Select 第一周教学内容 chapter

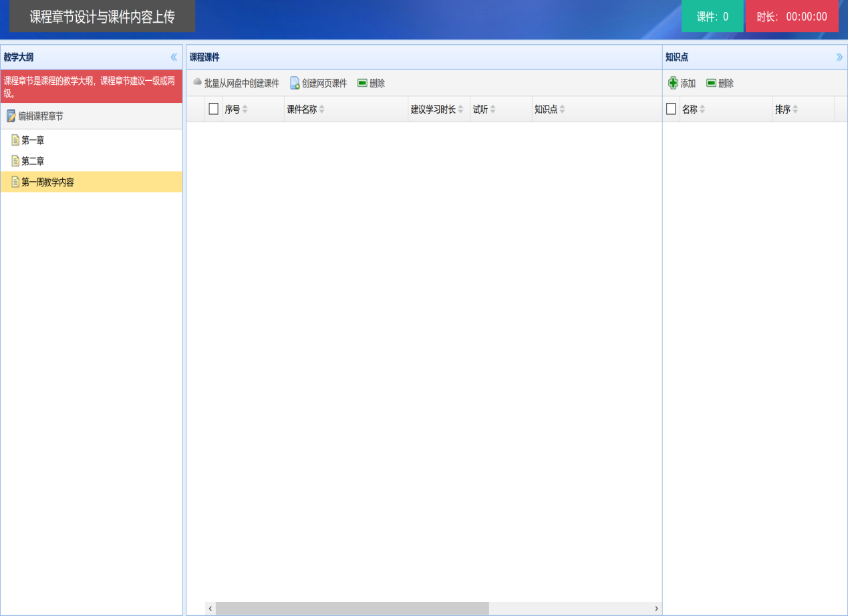(x=47, y=182)
